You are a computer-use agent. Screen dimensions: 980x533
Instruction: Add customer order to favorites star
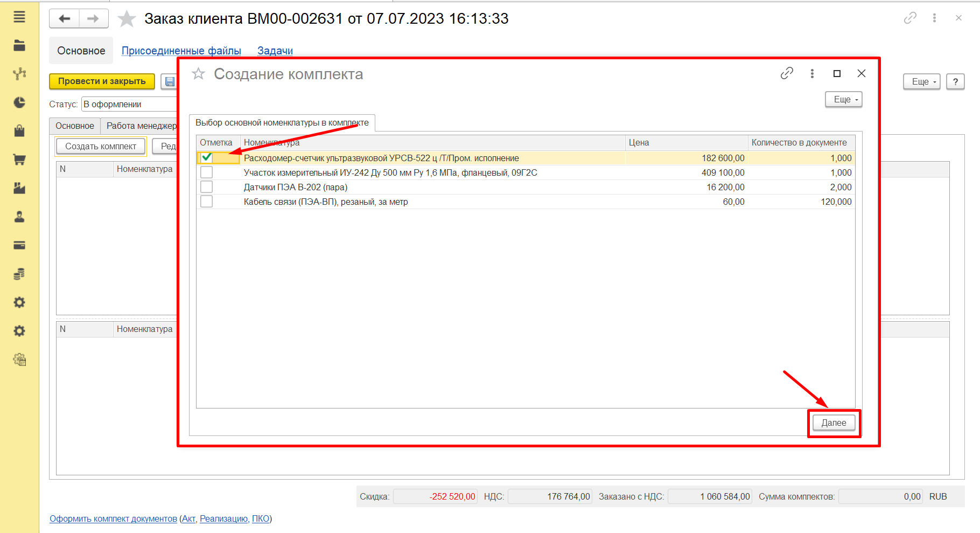pyautogui.click(x=127, y=19)
